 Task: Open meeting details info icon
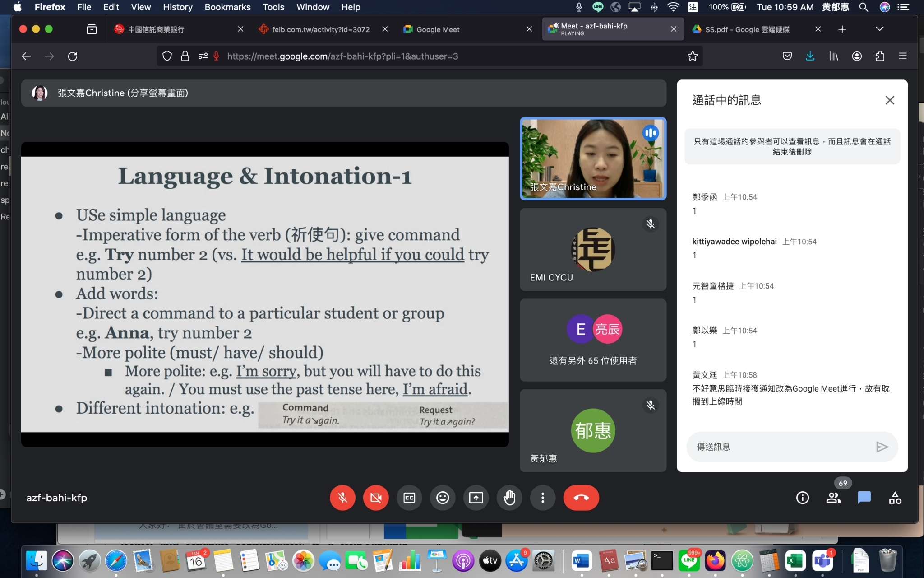802,498
